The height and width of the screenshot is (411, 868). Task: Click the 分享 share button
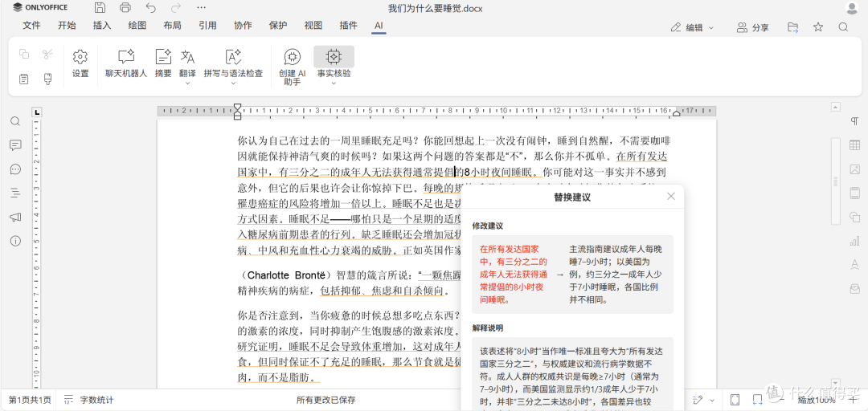tap(753, 27)
